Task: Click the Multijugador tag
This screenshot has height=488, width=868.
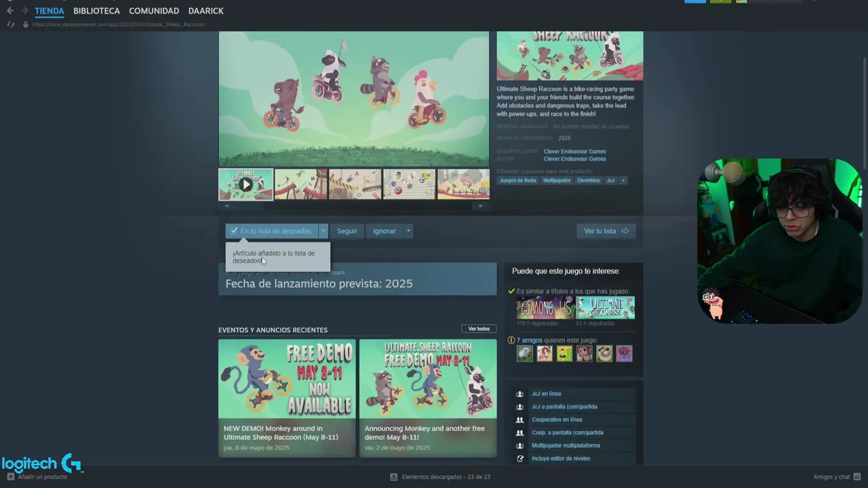Action: pos(557,180)
